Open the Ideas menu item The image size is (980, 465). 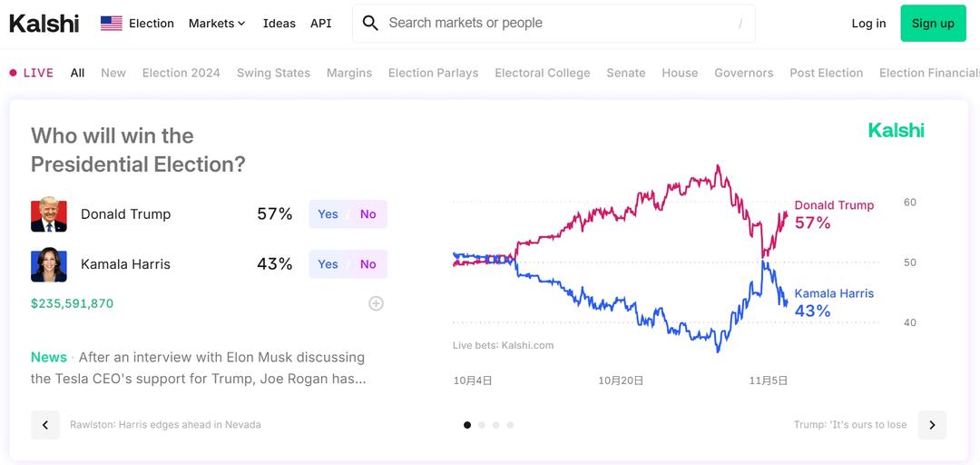point(279,24)
